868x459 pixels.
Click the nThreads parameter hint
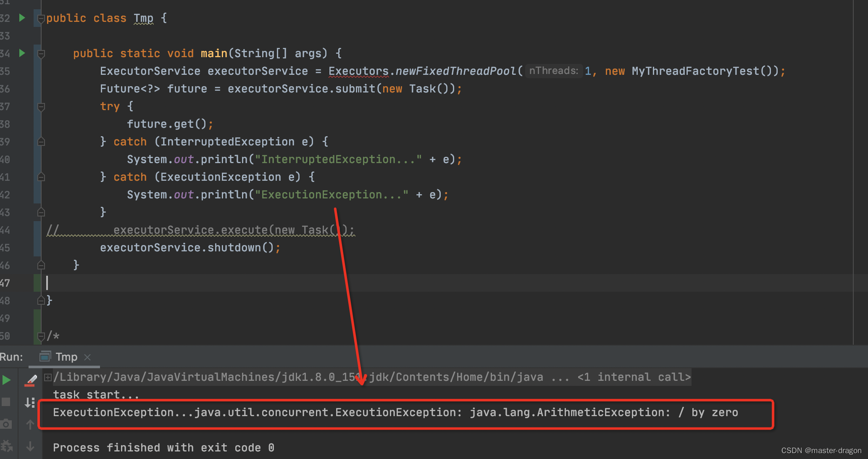pyautogui.click(x=553, y=71)
